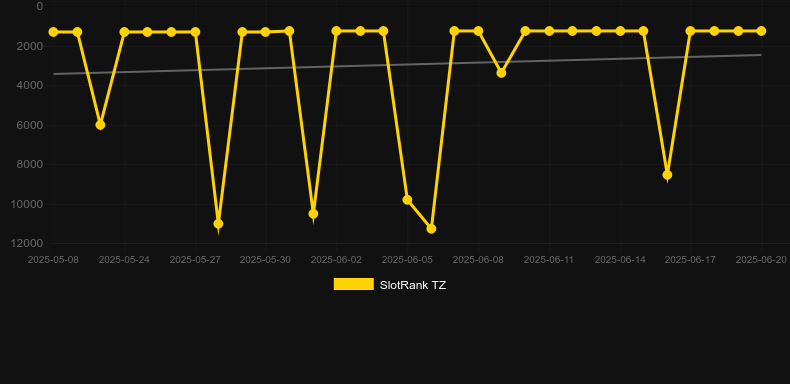Toggle the SlotRank TZ legend label
790x384 pixels.
click(413, 285)
